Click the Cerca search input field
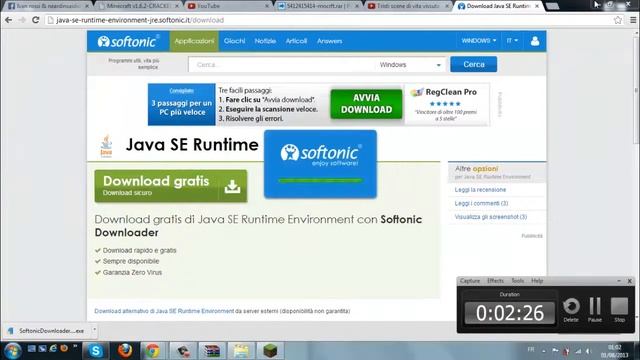This screenshot has height=360, width=640. pyautogui.click(x=281, y=65)
